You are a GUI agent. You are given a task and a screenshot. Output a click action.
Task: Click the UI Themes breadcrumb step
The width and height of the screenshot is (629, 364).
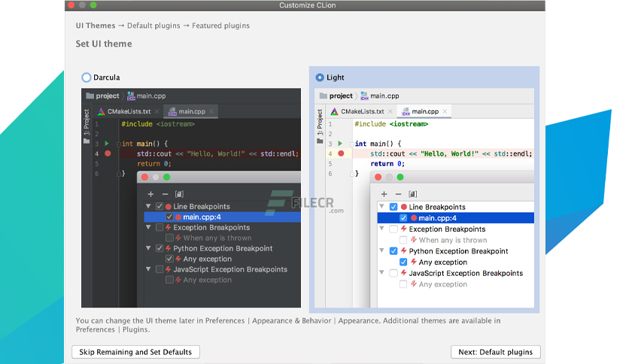coord(96,26)
